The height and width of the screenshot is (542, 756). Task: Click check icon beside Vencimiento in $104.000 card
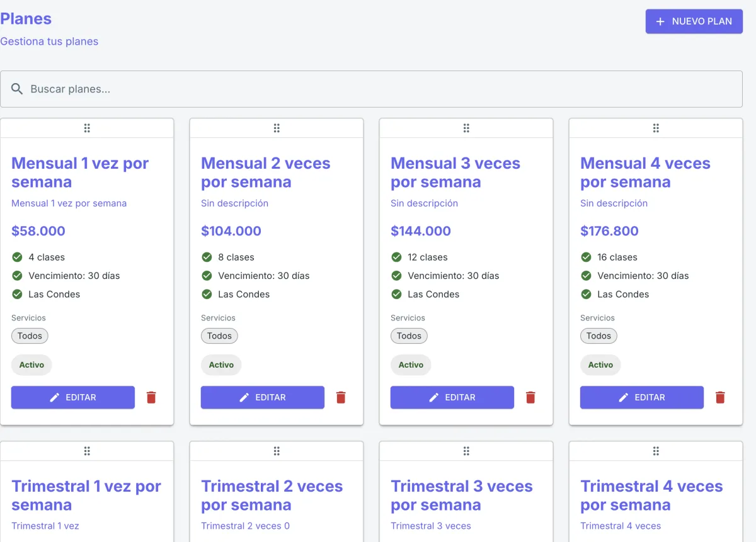(207, 276)
